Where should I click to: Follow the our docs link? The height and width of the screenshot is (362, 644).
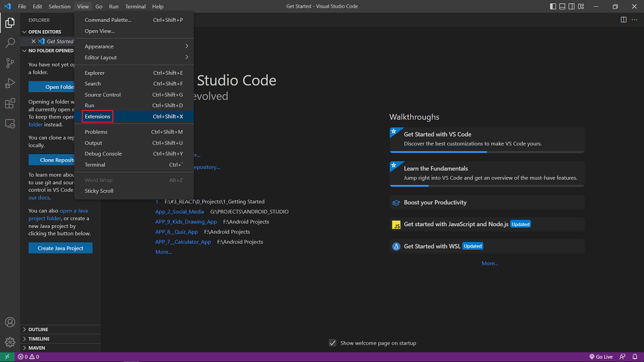(39, 197)
